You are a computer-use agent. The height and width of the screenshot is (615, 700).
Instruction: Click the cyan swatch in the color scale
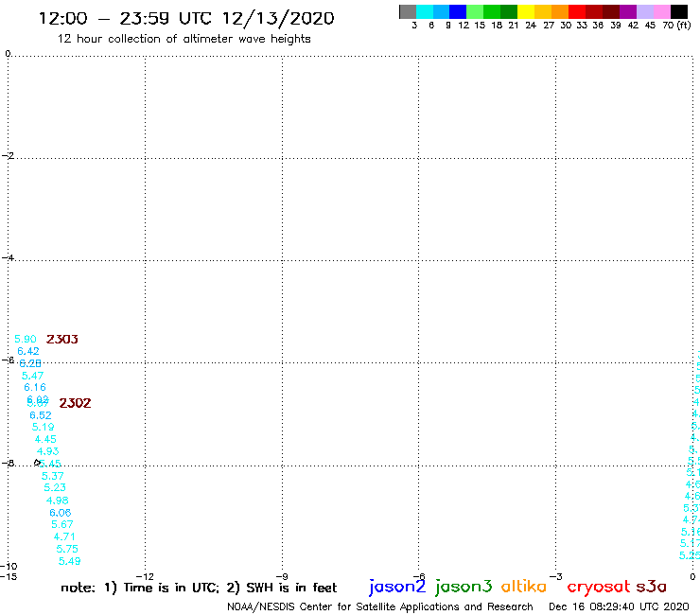pos(424,11)
